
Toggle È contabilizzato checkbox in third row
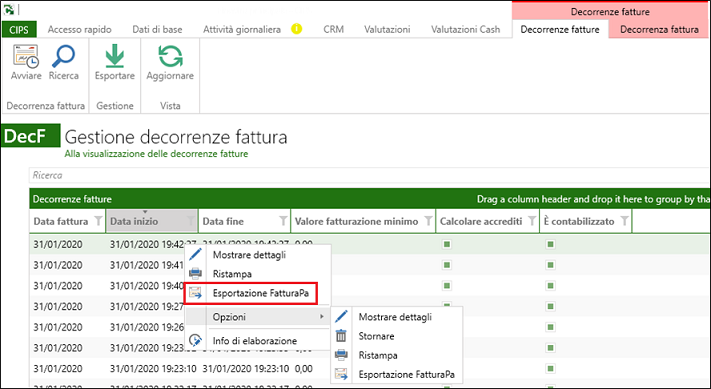coord(550,286)
